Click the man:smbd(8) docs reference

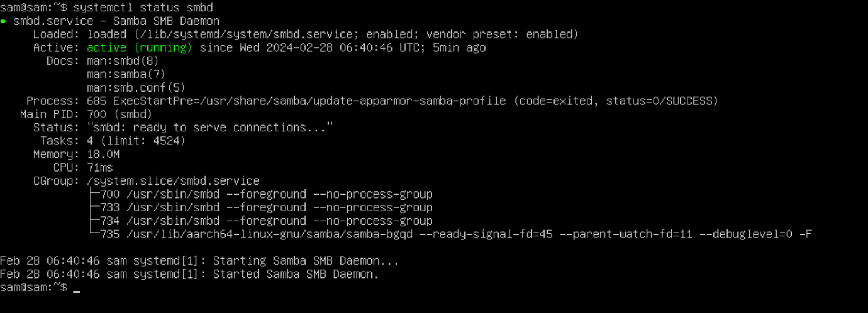pyautogui.click(x=123, y=61)
